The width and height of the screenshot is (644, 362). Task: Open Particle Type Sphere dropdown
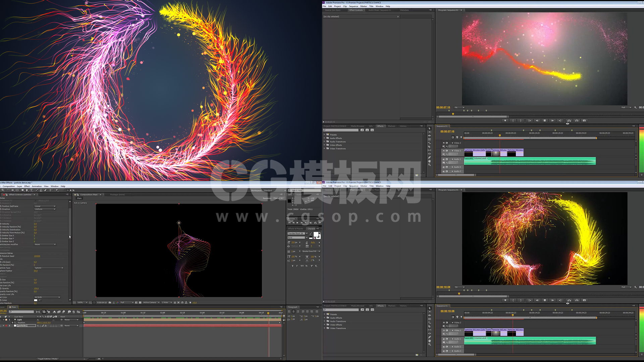49,268
